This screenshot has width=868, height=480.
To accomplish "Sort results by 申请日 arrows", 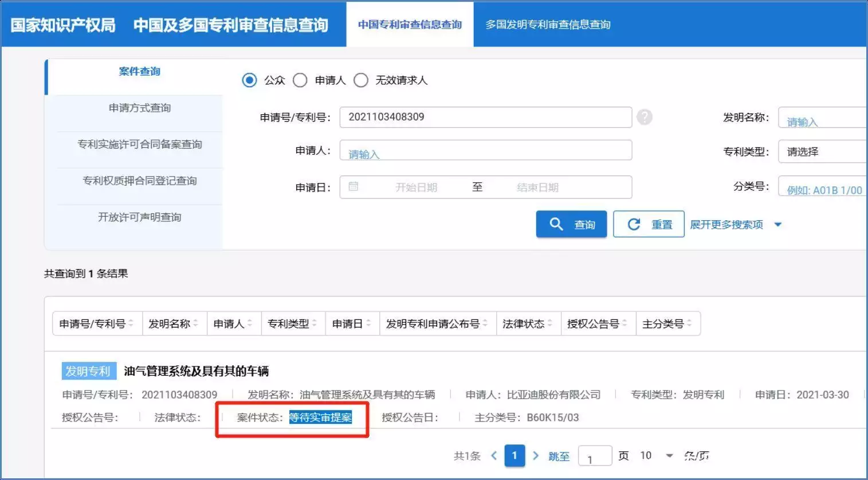I will click(x=369, y=324).
